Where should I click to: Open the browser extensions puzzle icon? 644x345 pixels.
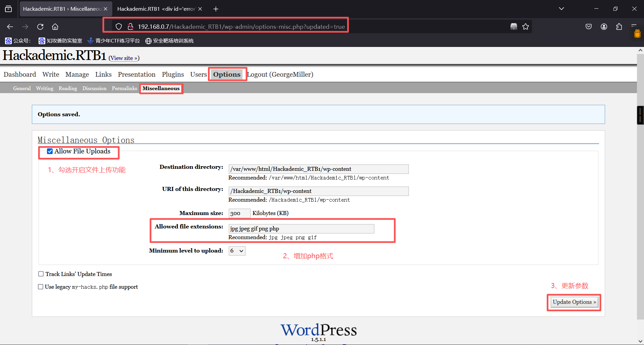619,26
